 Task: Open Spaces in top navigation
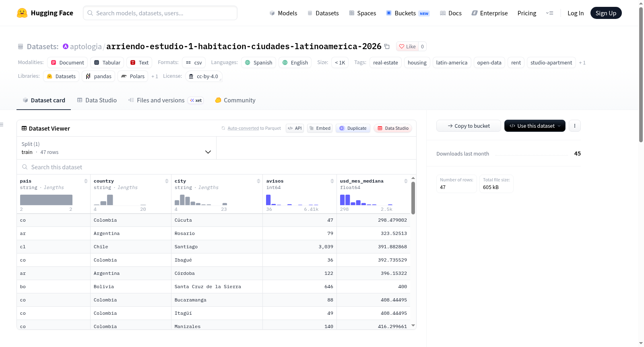pos(362,13)
